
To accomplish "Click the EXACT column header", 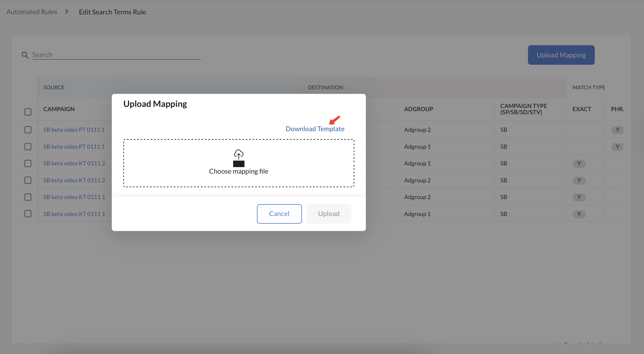I will (581, 109).
